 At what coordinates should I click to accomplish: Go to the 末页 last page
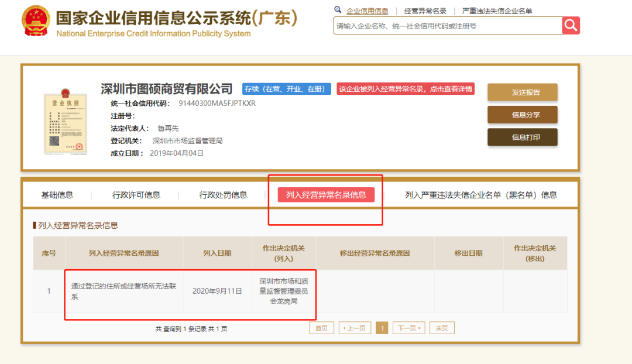pyautogui.click(x=442, y=328)
